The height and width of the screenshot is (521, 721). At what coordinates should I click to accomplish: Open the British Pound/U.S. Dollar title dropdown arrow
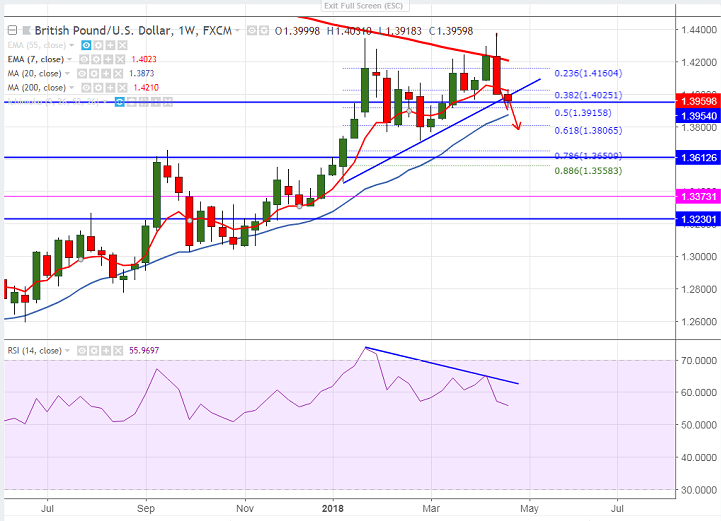pos(237,31)
